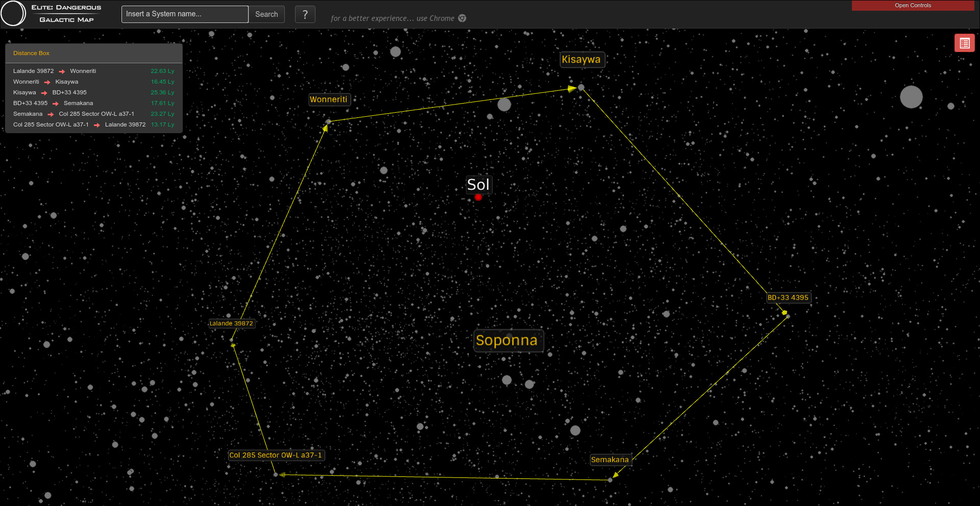Select the BD+33 4395 map label
The image size is (980, 506).
coord(788,297)
